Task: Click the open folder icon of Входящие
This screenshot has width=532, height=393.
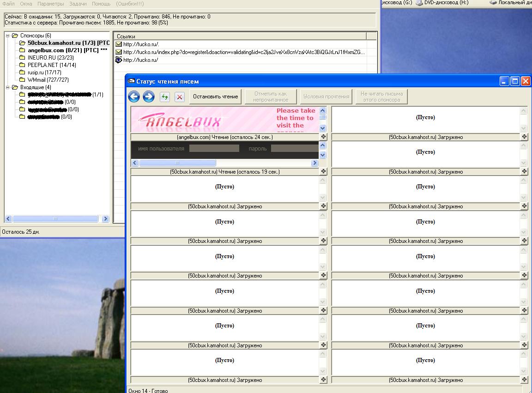Action: tap(15, 87)
